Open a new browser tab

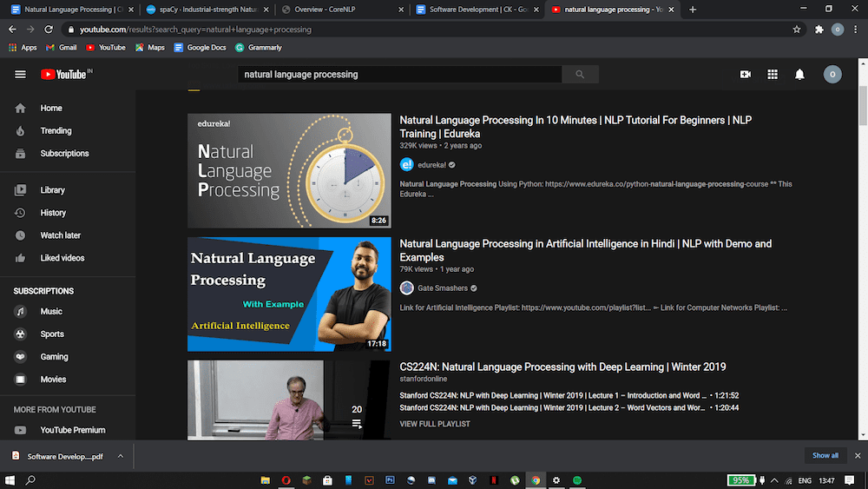pos(693,10)
